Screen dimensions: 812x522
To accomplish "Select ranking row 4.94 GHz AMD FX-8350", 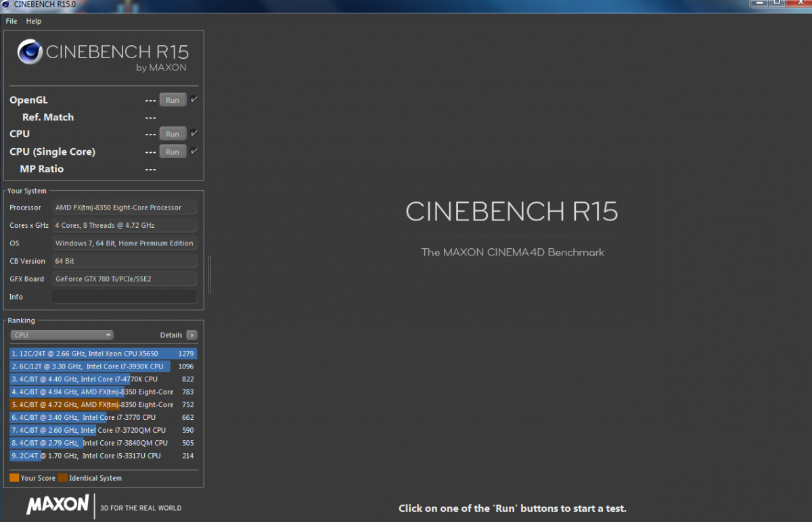I will [x=104, y=392].
